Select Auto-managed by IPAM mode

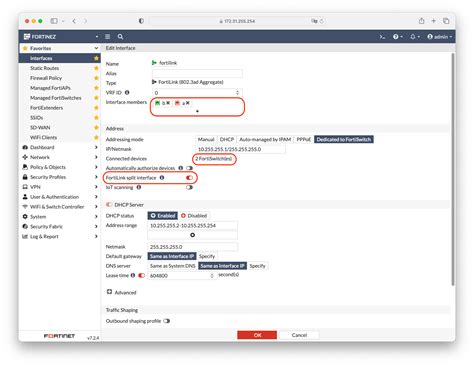click(x=265, y=139)
